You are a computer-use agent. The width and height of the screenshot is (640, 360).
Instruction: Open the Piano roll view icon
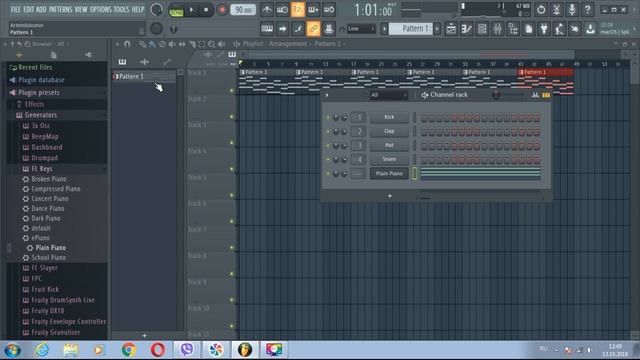tap(467, 29)
